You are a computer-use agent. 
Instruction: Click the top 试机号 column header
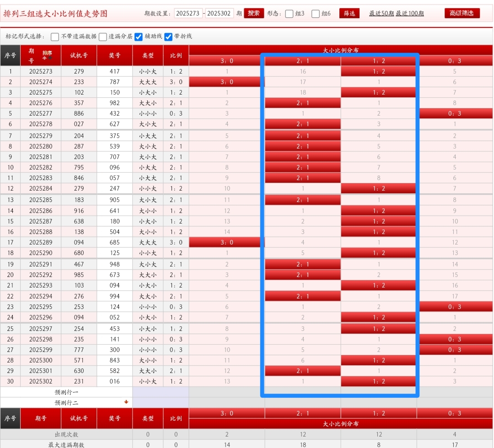(x=79, y=55)
